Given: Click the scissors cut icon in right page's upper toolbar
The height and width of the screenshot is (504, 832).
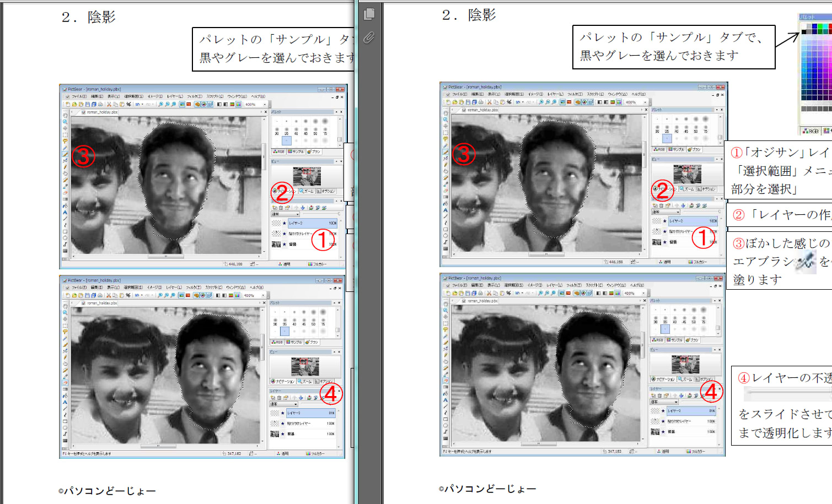Looking at the screenshot, I should [x=490, y=102].
